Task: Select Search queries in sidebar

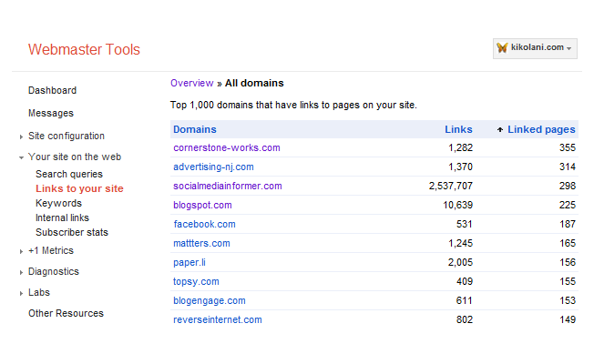Action: 69,174
